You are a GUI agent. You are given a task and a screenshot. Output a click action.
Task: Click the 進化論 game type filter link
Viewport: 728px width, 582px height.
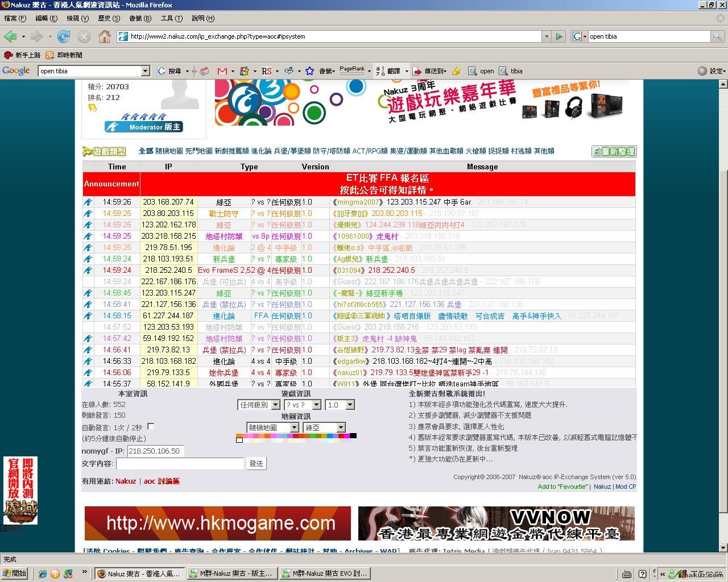261,151
